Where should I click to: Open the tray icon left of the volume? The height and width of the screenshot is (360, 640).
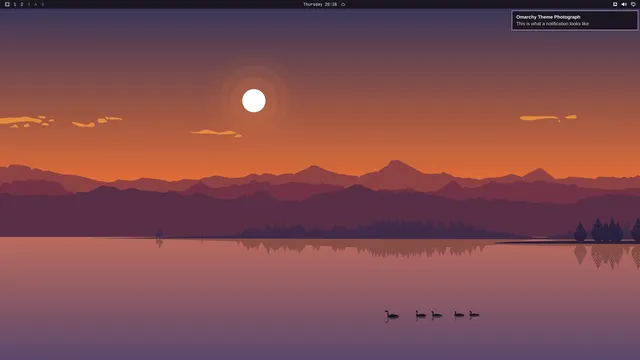(x=615, y=4)
